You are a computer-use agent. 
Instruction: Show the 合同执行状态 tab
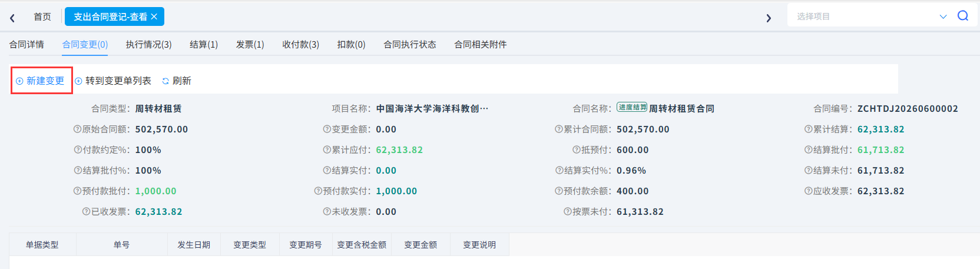[410, 44]
